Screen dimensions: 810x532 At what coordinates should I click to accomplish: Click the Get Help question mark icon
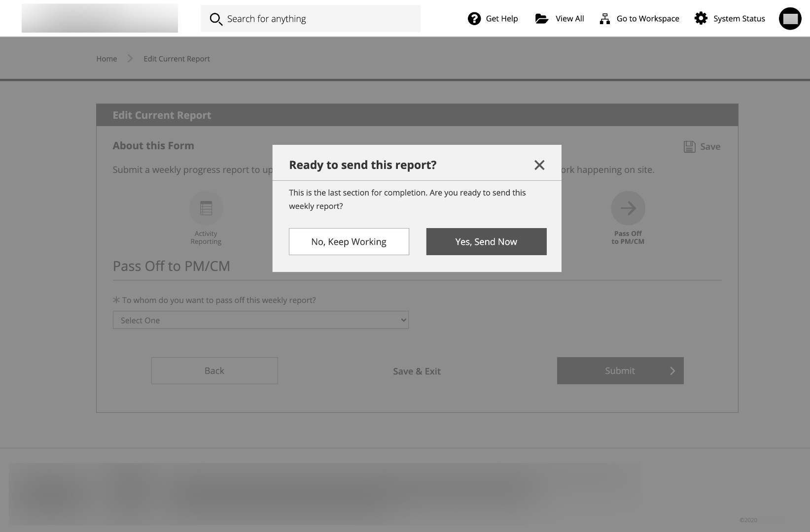coord(474,19)
